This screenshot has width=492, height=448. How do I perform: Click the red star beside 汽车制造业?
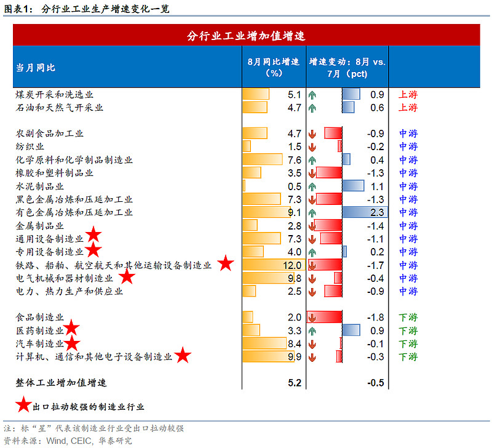[73, 343]
